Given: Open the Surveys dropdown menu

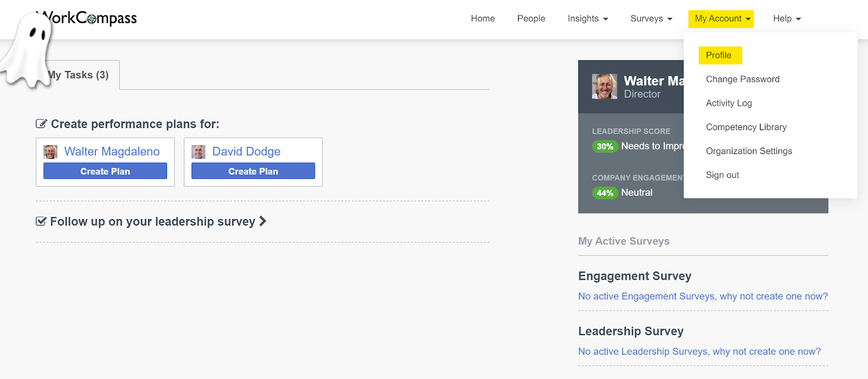Looking at the screenshot, I should click(651, 18).
